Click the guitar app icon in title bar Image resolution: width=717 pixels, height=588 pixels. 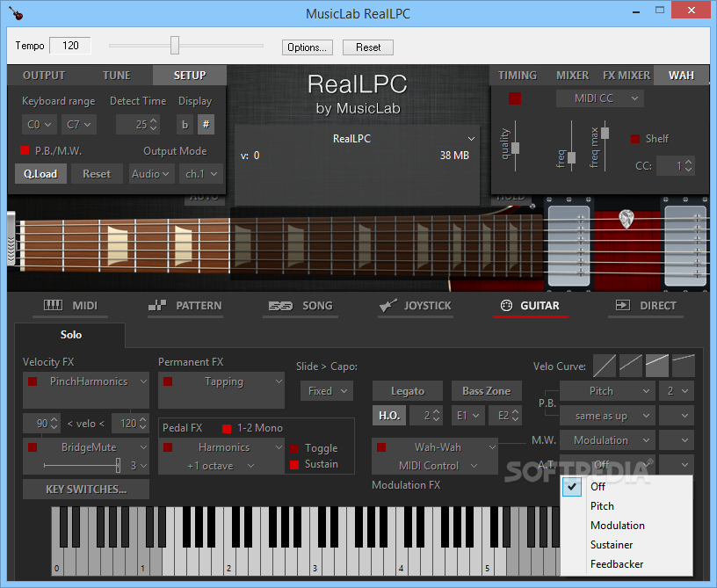pos(16,13)
